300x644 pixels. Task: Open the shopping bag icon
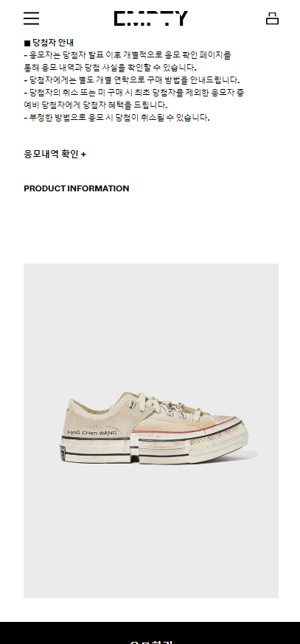[x=272, y=18]
